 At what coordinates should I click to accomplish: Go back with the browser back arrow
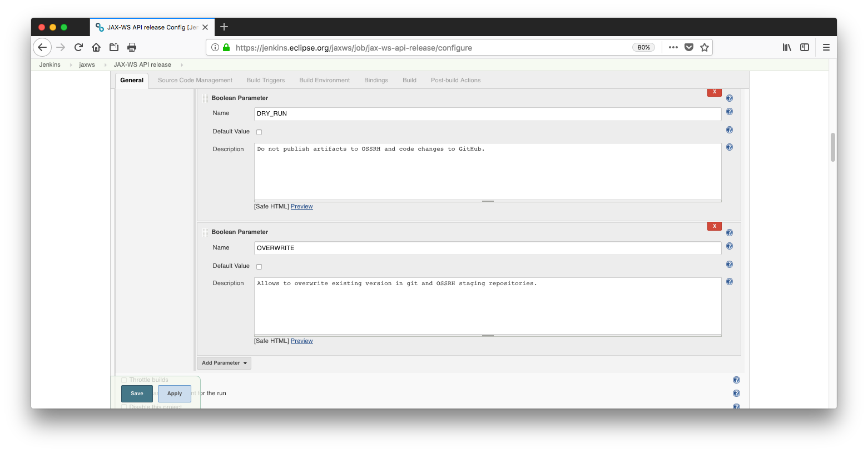click(42, 47)
